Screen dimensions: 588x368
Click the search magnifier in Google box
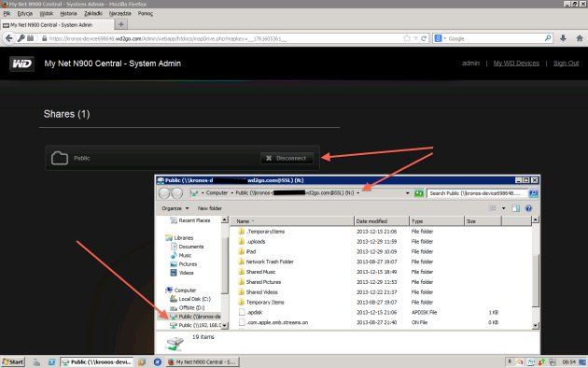[548, 38]
